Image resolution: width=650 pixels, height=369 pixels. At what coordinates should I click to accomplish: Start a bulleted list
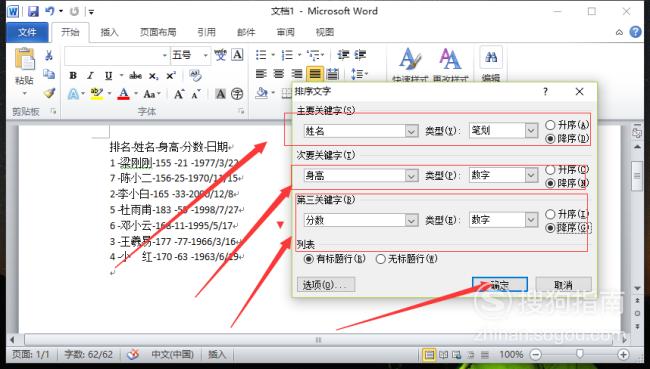point(261,55)
